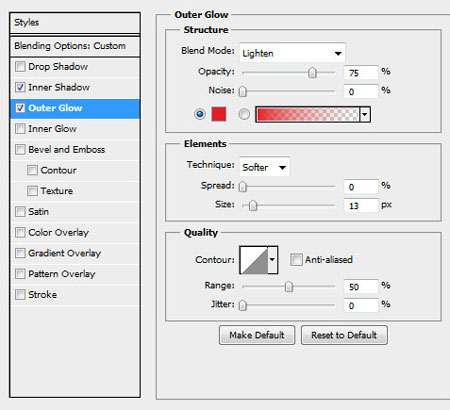The height and width of the screenshot is (410, 450).
Task: Enable the Satin checkbox
Action: [x=20, y=212]
